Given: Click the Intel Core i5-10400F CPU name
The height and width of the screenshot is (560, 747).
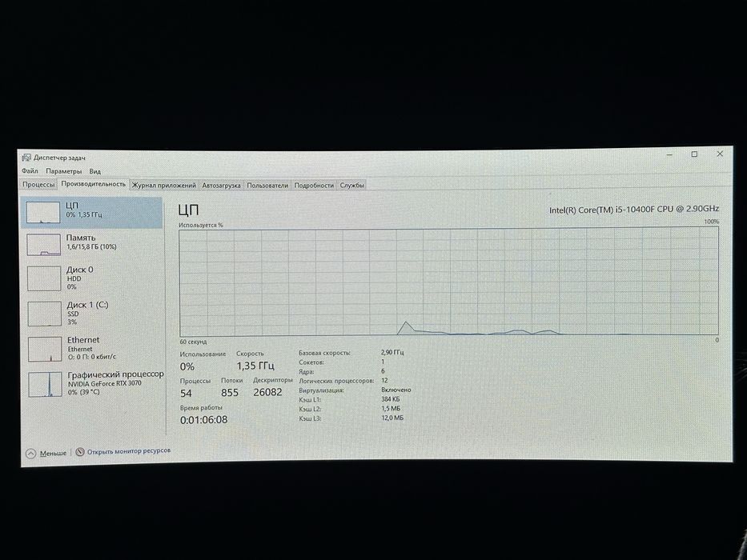Looking at the screenshot, I should coord(633,209).
